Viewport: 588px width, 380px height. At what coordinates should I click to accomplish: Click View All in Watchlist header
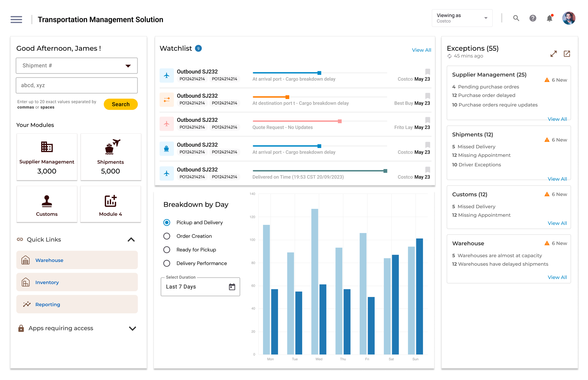tap(421, 50)
